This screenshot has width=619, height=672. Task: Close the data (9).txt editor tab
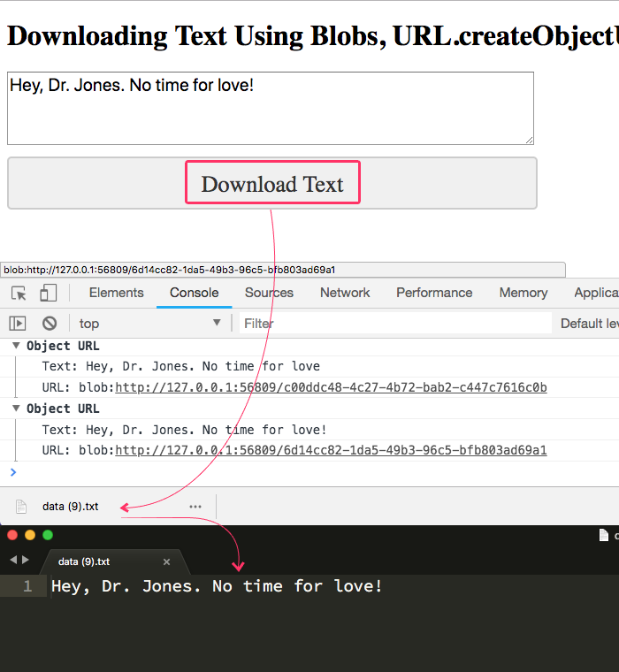pos(166,561)
